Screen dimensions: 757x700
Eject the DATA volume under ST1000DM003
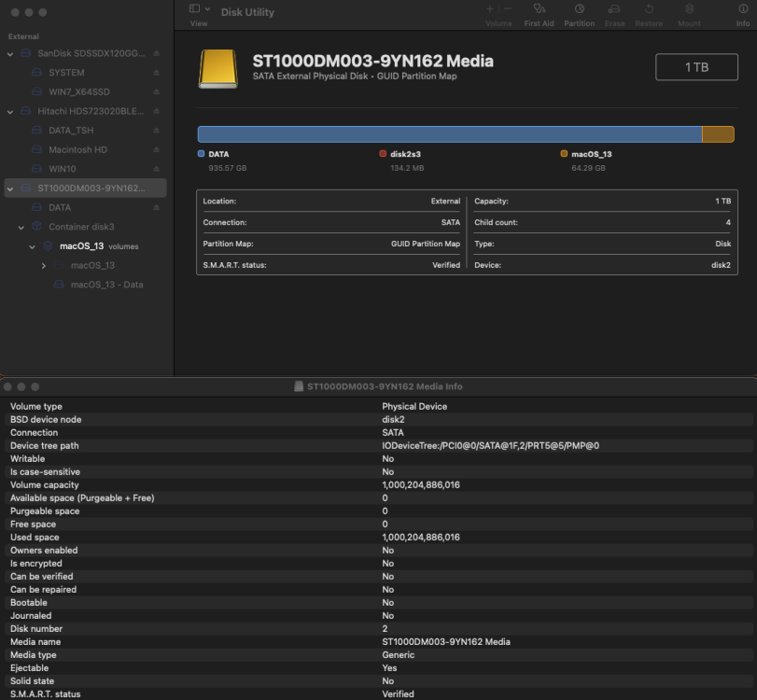(x=157, y=207)
